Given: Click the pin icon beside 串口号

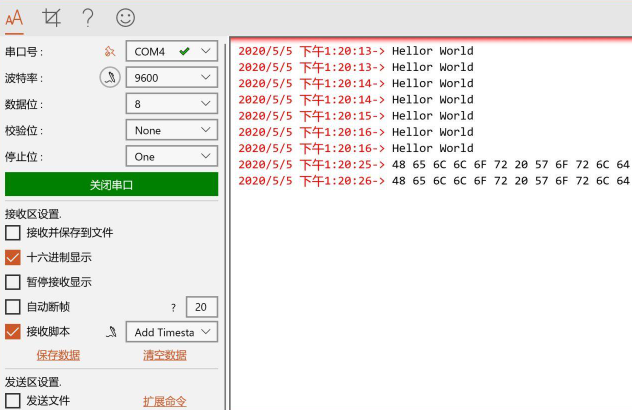Looking at the screenshot, I should 110,51.
